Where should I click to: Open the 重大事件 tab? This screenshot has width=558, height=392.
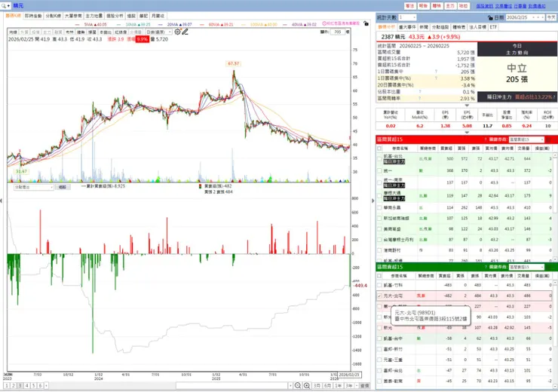pyautogui.click(x=407, y=27)
